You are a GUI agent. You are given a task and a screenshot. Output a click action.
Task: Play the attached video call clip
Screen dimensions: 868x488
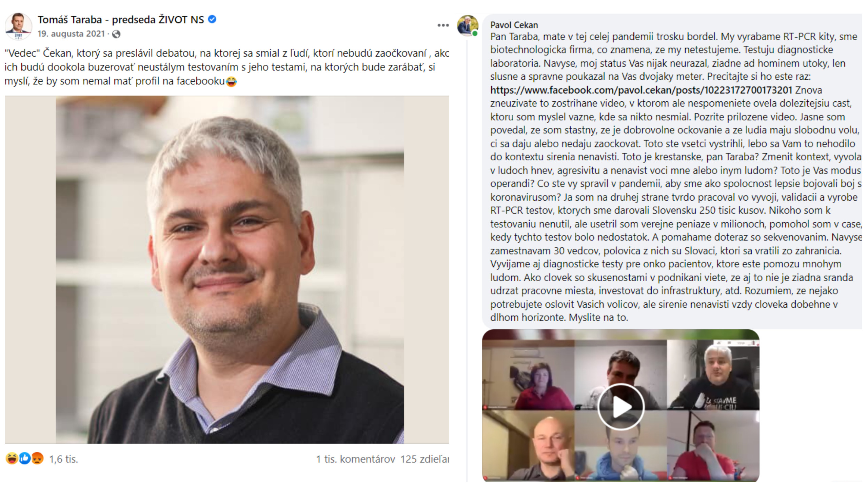pyautogui.click(x=620, y=407)
